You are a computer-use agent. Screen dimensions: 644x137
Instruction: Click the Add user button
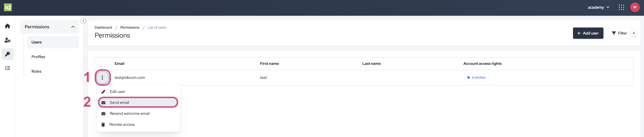588,33
